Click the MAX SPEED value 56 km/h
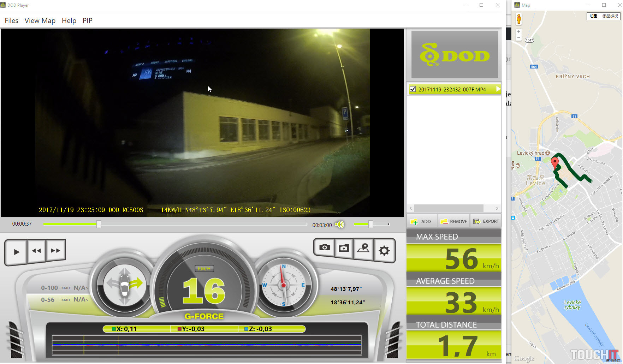Viewport: 623px width, 364px height. point(454,258)
